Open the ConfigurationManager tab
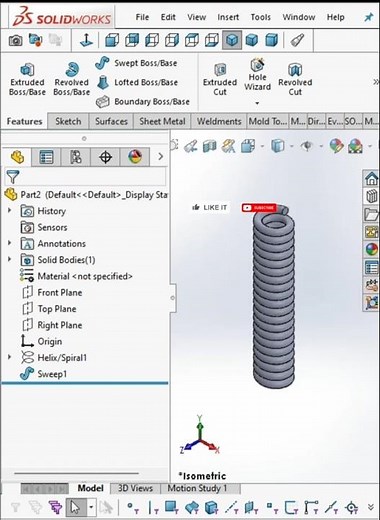380x520 pixels. pyautogui.click(x=76, y=157)
